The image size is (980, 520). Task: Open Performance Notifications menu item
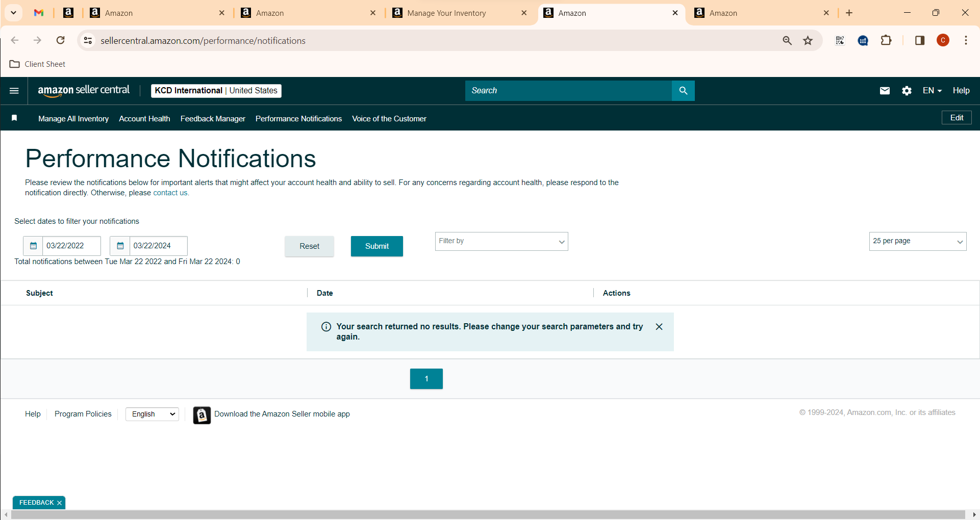click(298, 119)
